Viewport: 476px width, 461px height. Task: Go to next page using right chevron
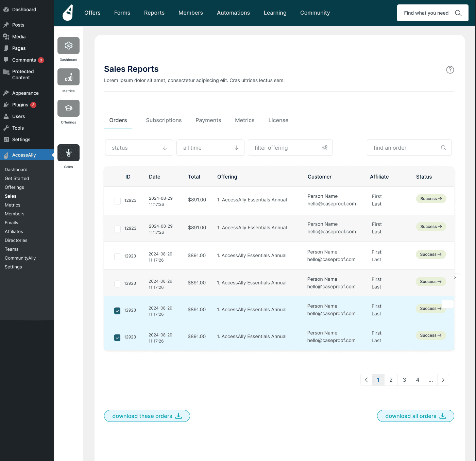point(443,380)
